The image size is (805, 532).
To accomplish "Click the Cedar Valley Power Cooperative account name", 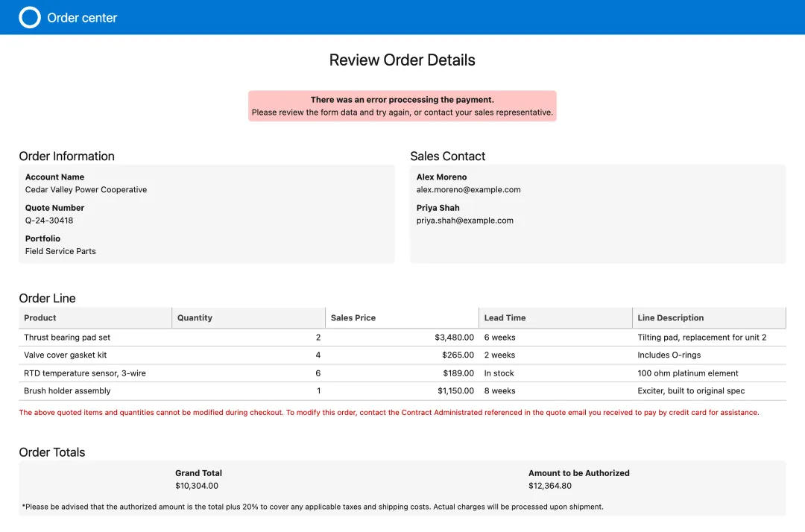I will [x=86, y=190].
